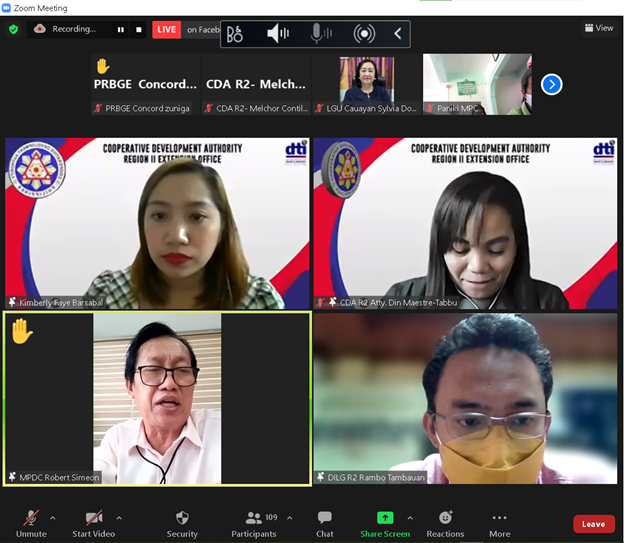Expand share options arrow beside Share Screen
Image resolution: width=624 pixels, height=543 pixels.
click(410, 518)
